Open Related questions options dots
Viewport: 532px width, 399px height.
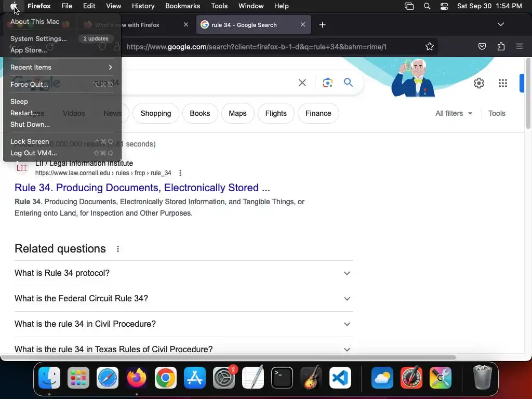pos(118,249)
